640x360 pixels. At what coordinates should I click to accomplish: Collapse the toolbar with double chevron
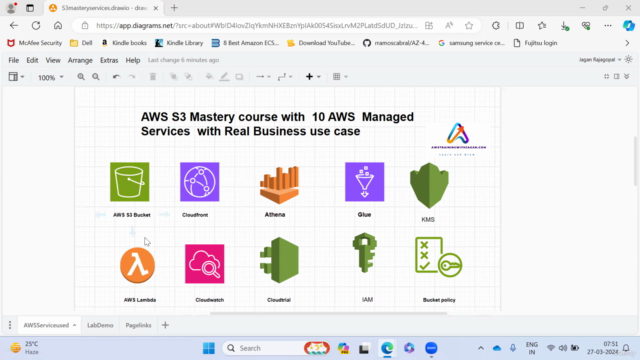click(627, 76)
